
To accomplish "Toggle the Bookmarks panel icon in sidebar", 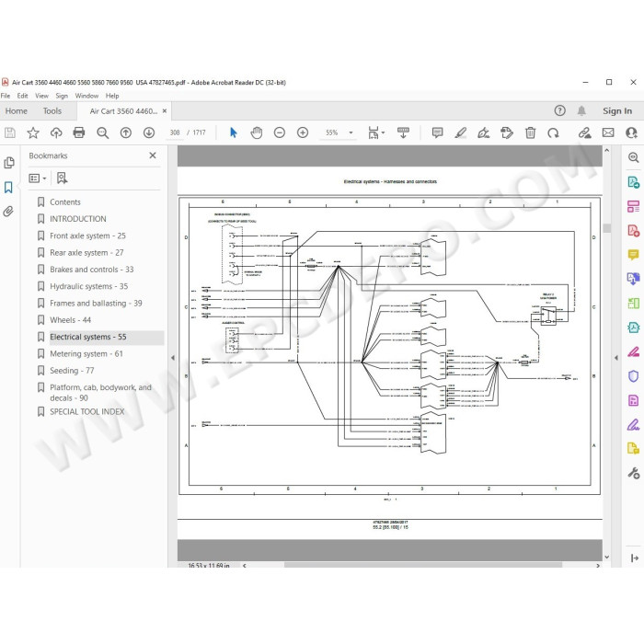I will 8,188.
